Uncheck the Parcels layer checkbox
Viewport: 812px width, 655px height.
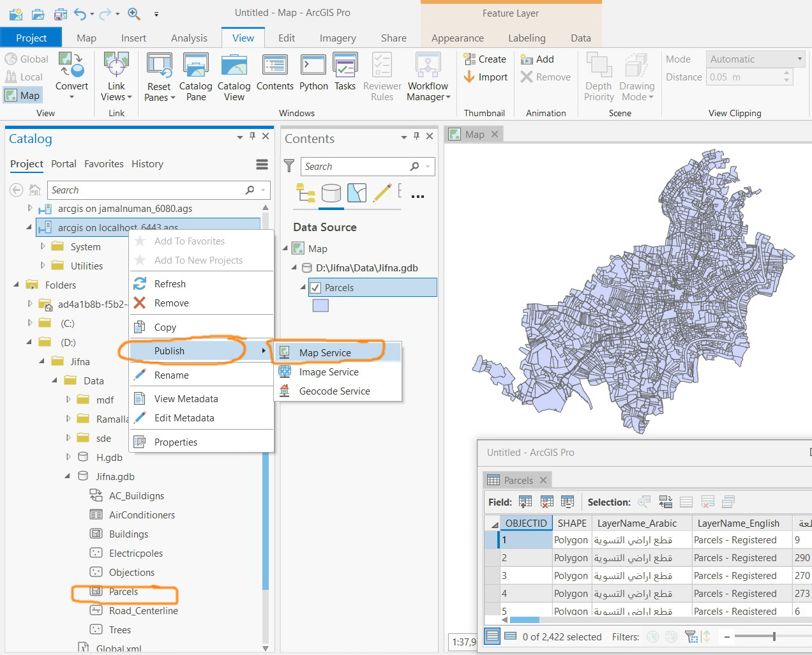point(315,288)
